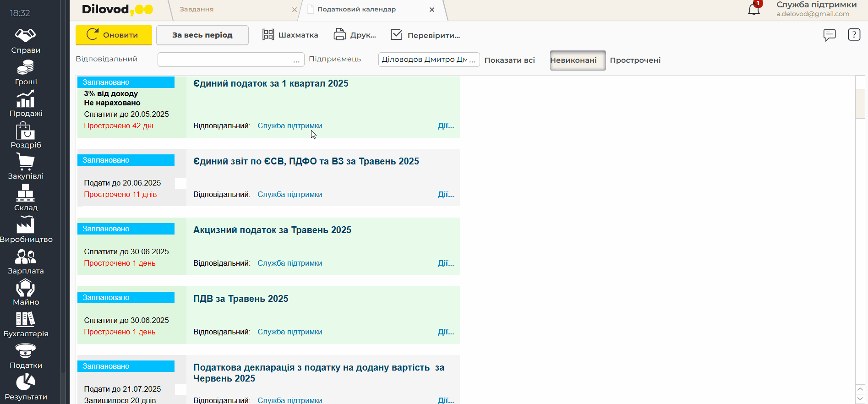
Task: Open the Справи section in sidebar
Action: [x=26, y=41]
